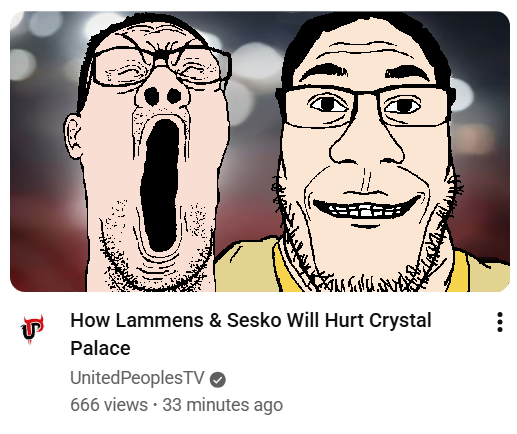The width and height of the screenshot is (517, 434).
Task: Click the word Palace in the title
Action: pyautogui.click(x=100, y=349)
